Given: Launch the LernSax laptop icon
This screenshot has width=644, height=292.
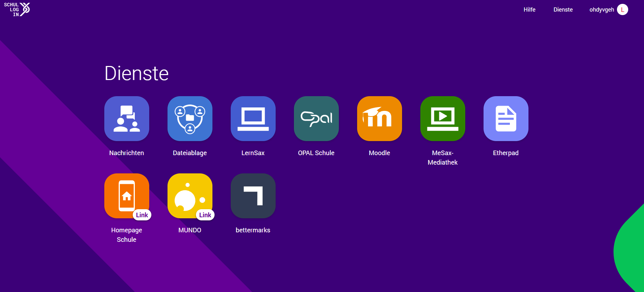Looking at the screenshot, I should pos(253,119).
